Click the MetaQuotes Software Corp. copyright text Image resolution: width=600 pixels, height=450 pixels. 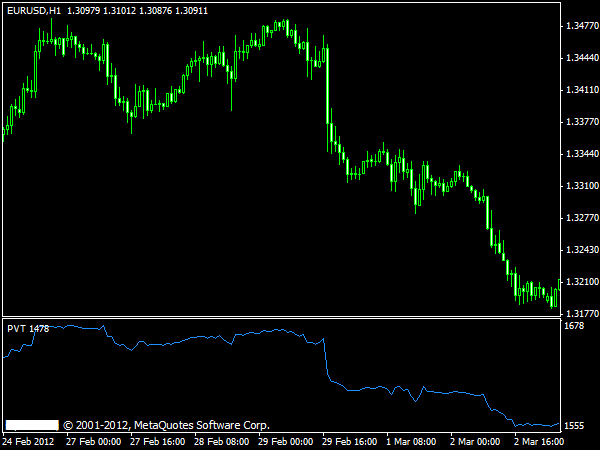[166, 425]
